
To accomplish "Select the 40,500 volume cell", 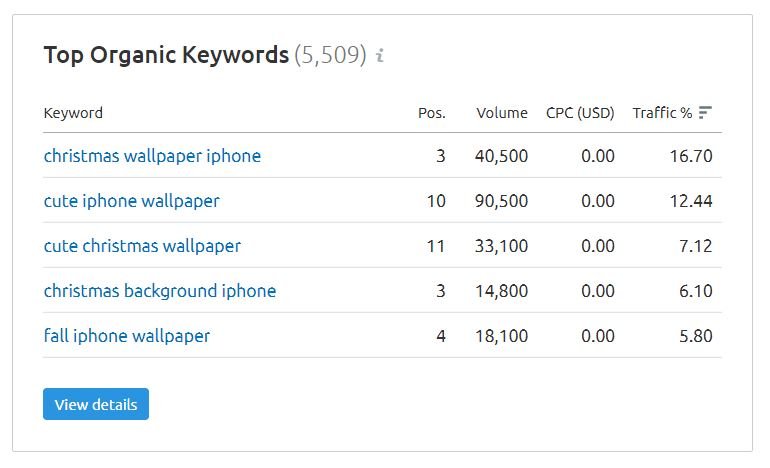I will coord(501,156).
